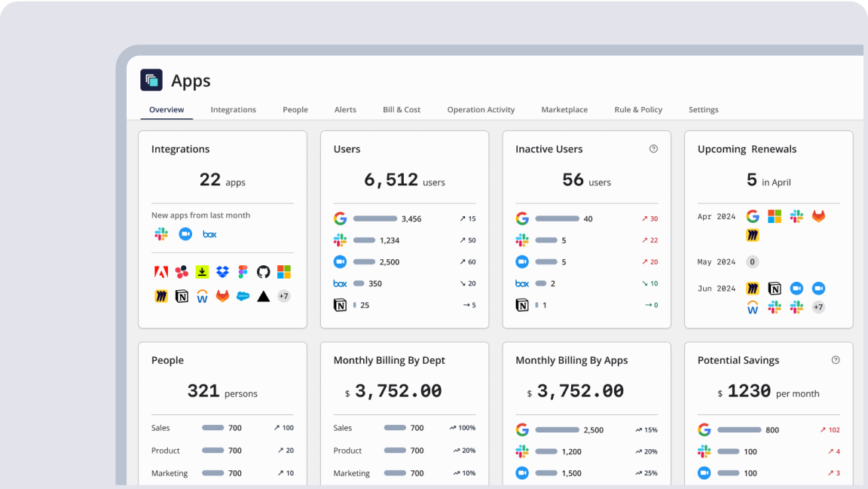
Task: Open the Slack icon under new apps
Action: click(x=160, y=234)
